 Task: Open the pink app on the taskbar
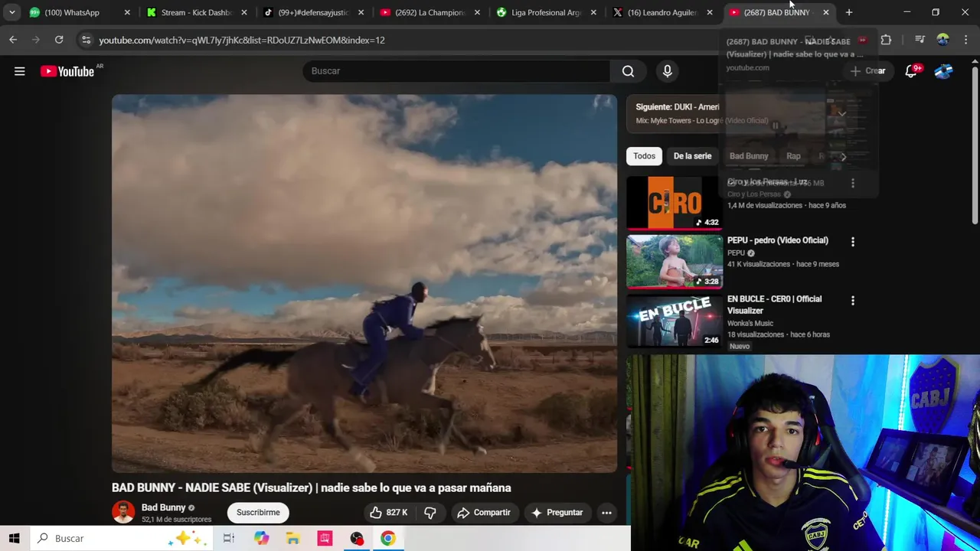pos(325,538)
